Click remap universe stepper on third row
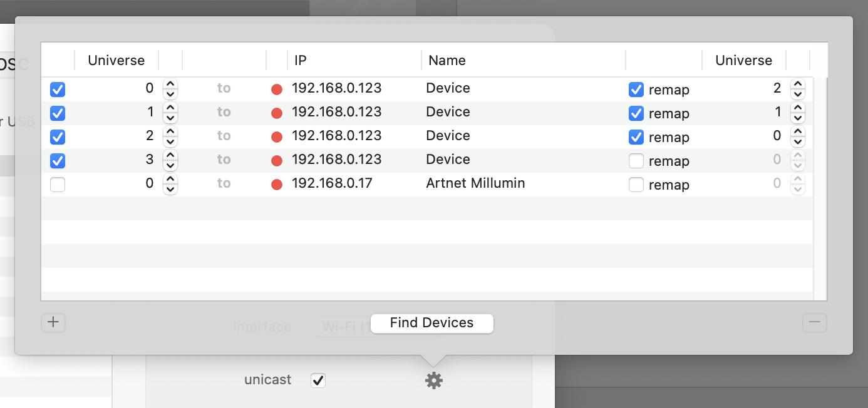The height and width of the screenshot is (408, 868). [x=797, y=137]
